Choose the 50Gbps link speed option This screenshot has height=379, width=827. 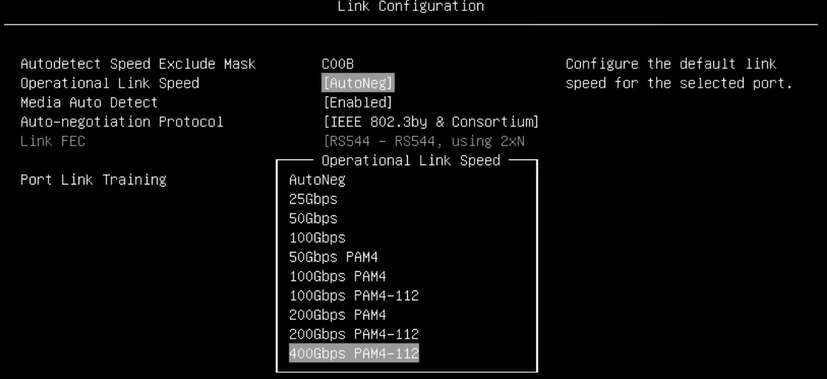click(313, 218)
